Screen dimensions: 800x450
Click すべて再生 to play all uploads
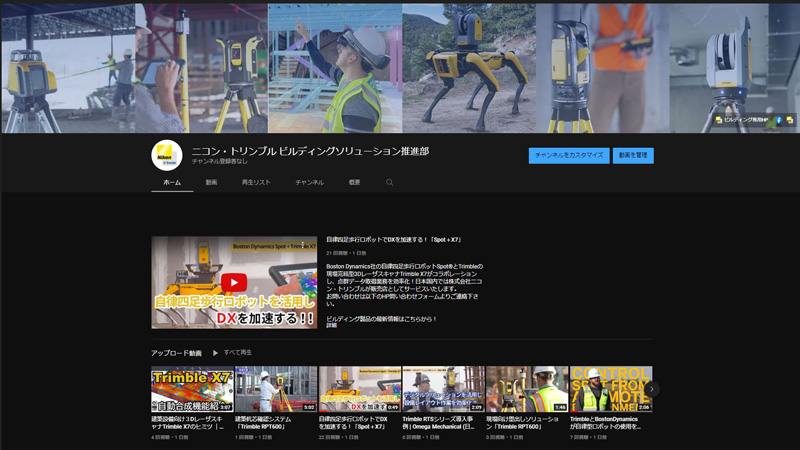tap(238, 353)
